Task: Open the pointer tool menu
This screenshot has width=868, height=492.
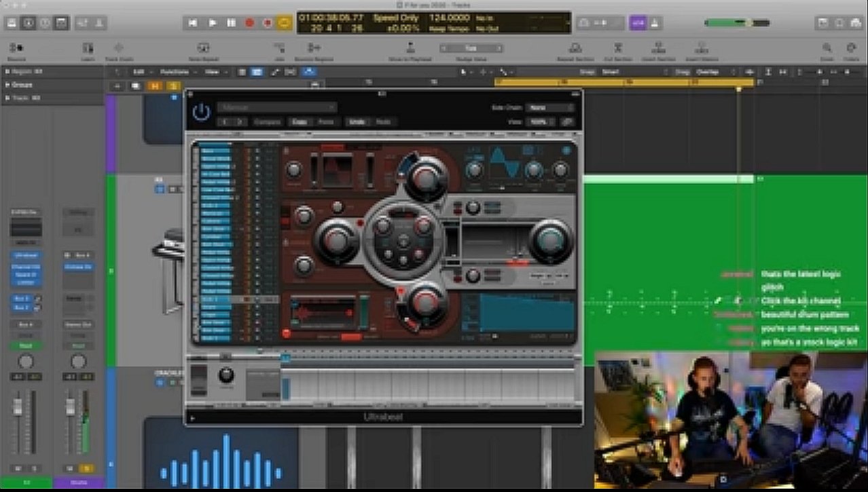Action: point(466,72)
